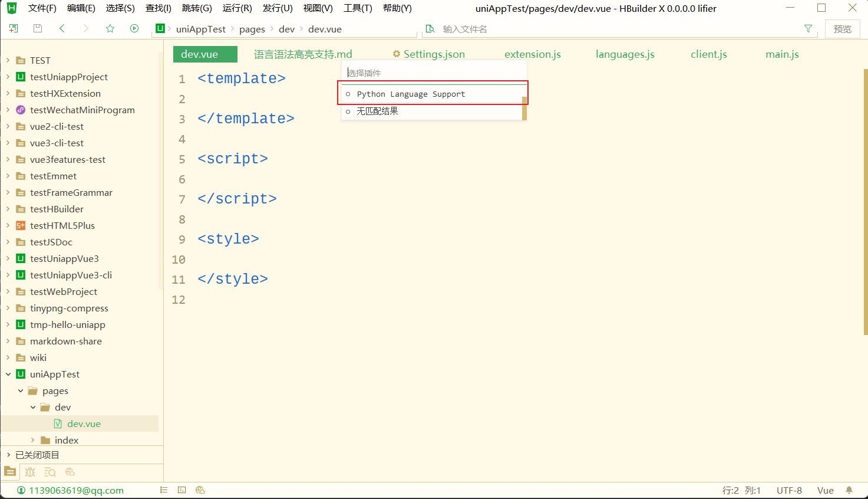
Task: Switch to the client.js tab
Action: [x=709, y=54]
